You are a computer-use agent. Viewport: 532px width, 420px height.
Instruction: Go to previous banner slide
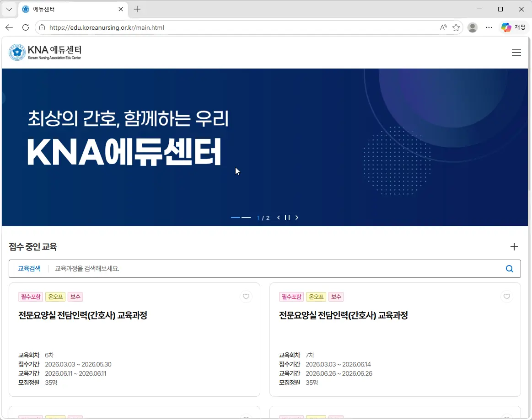coord(279,218)
